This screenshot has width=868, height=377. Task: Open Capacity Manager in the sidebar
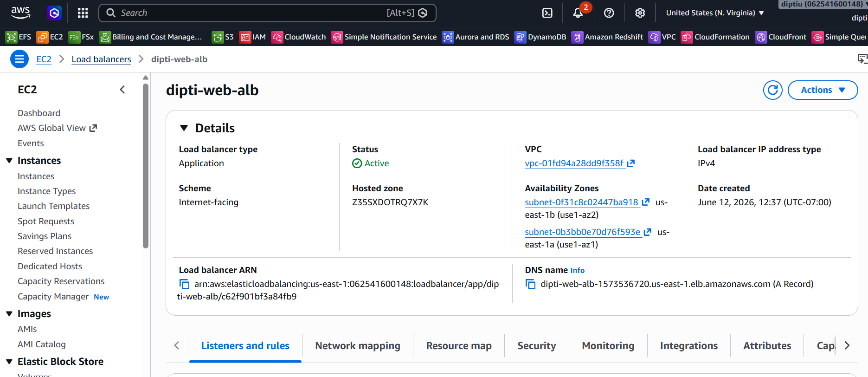click(x=53, y=297)
